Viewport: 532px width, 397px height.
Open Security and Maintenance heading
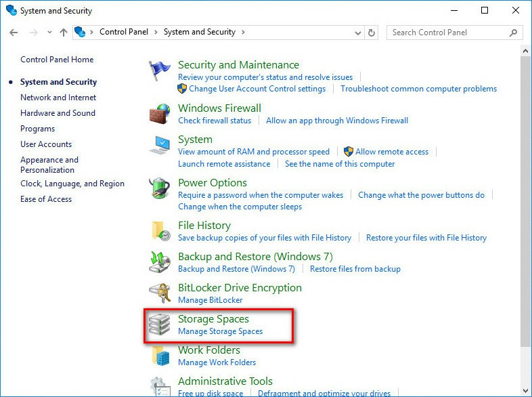[x=238, y=65]
